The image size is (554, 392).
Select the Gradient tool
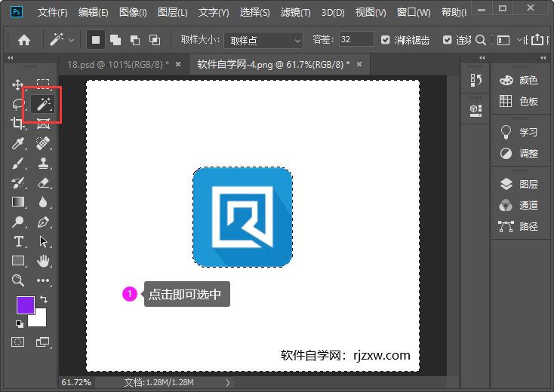[18, 202]
